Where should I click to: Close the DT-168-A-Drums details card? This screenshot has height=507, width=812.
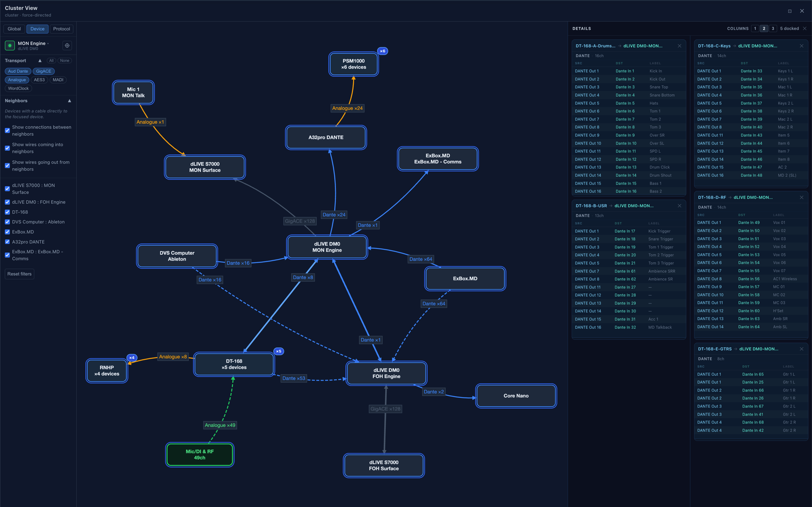click(680, 46)
